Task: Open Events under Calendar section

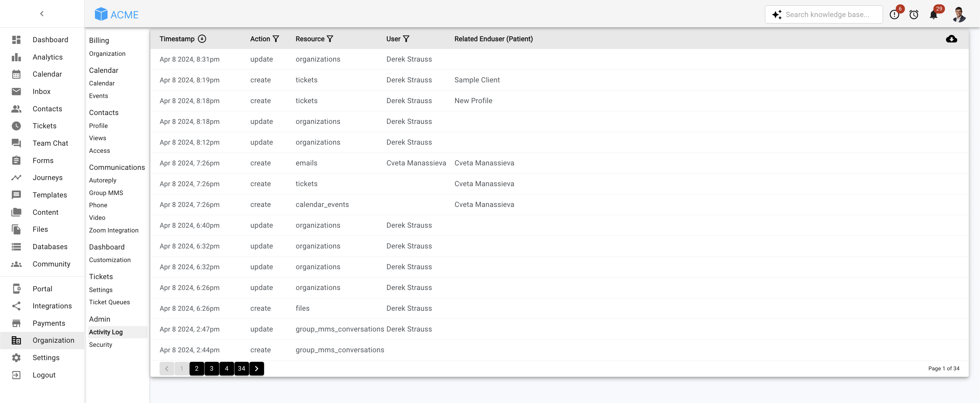Action: (99, 96)
